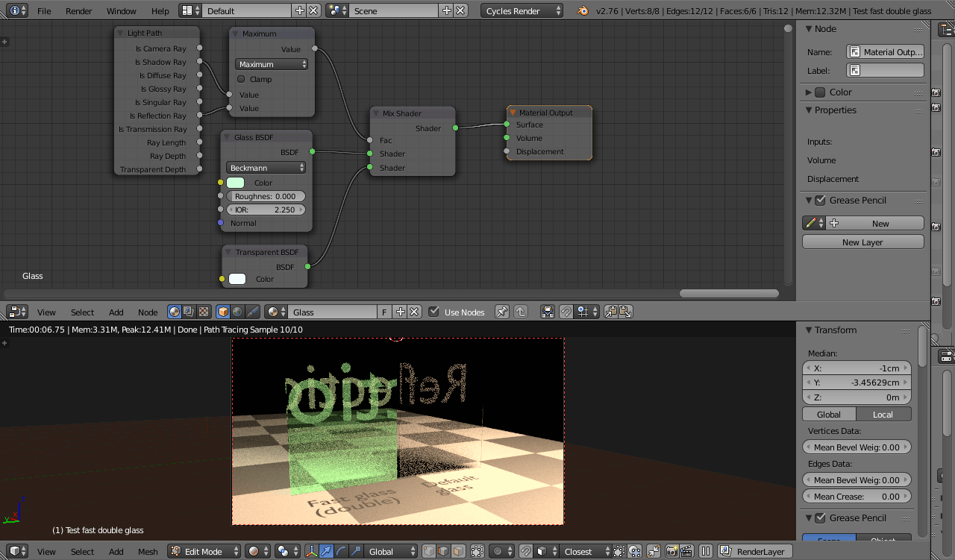Toggle proportional editing in the 3D view
This screenshot has width=955, height=560.
point(497,551)
